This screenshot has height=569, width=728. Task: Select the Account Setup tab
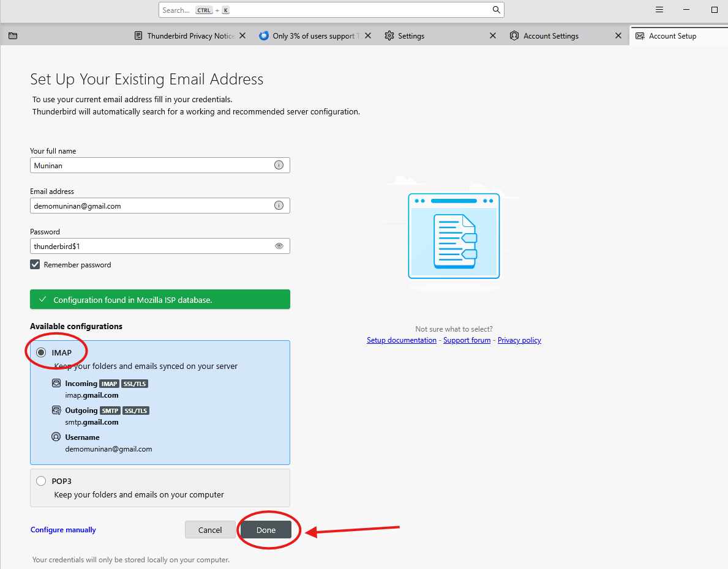click(x=679, y=35)
